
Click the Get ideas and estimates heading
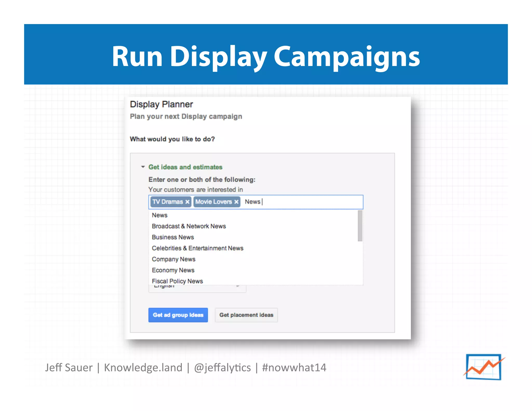point(185,167)
